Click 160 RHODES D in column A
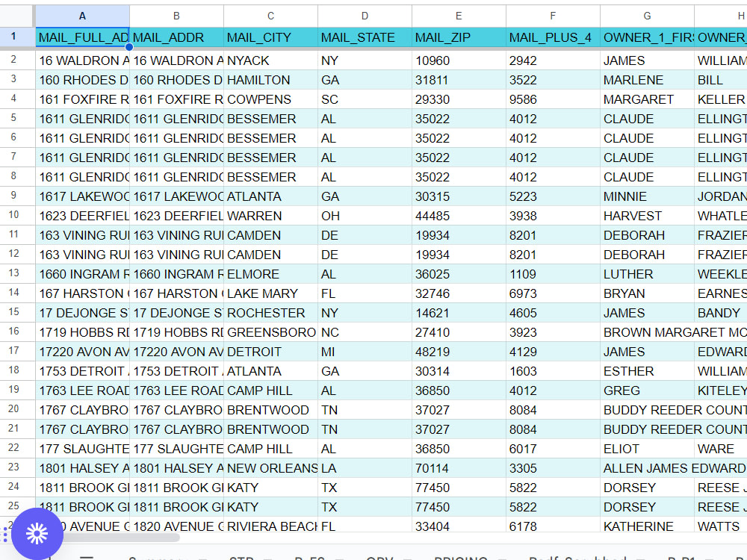Screen dimensions: 747x560 (82, 80)
